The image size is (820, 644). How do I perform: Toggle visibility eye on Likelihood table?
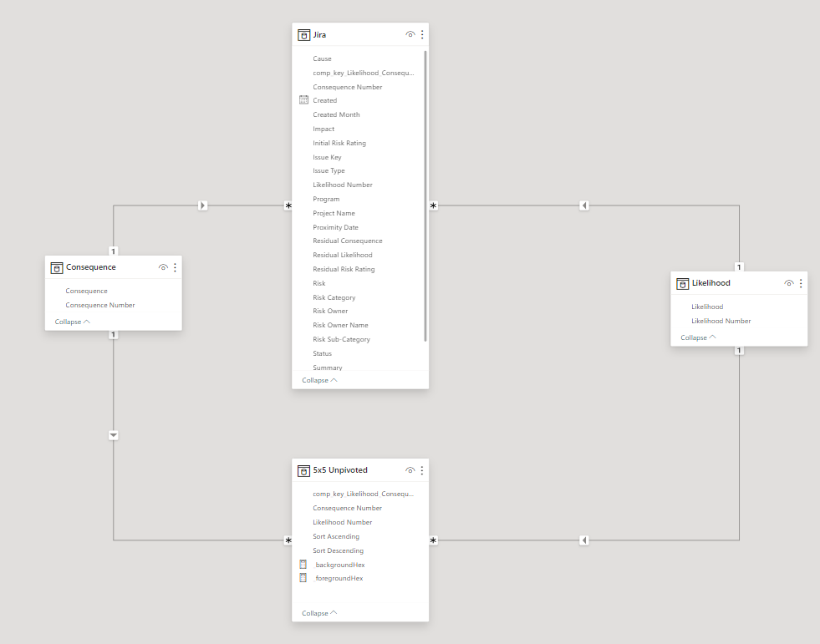pyautogui.click(x=788, y=283)
